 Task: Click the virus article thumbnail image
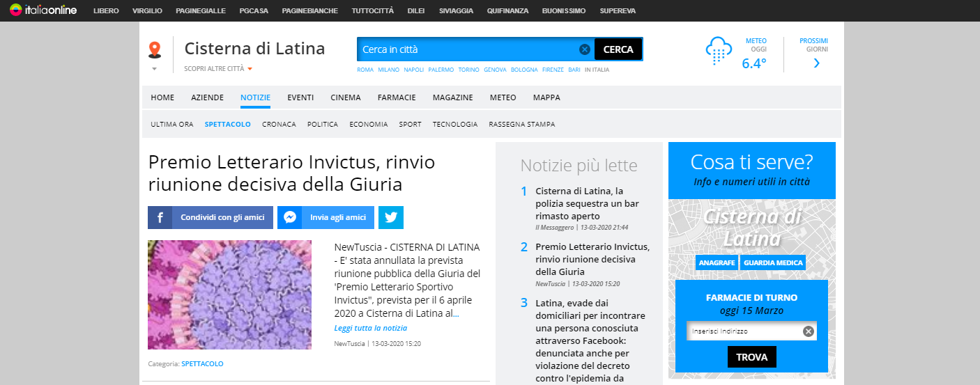(x=229, y=294)
